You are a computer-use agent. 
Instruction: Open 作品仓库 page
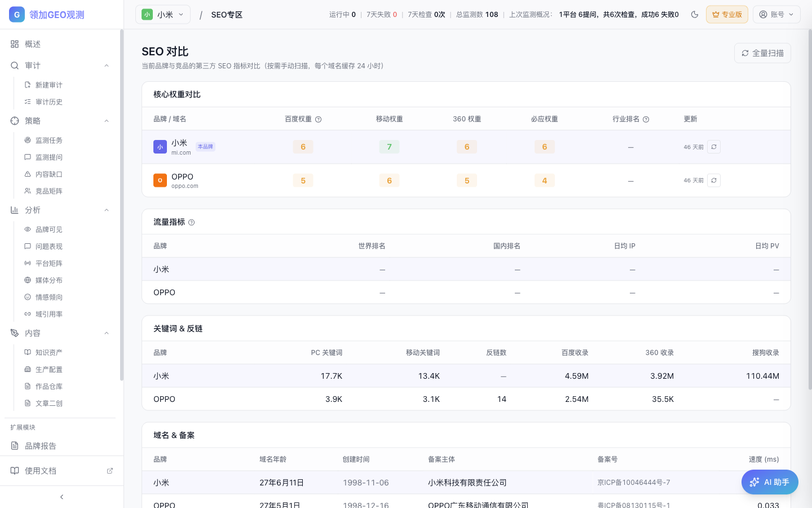(x=48, y=386)
